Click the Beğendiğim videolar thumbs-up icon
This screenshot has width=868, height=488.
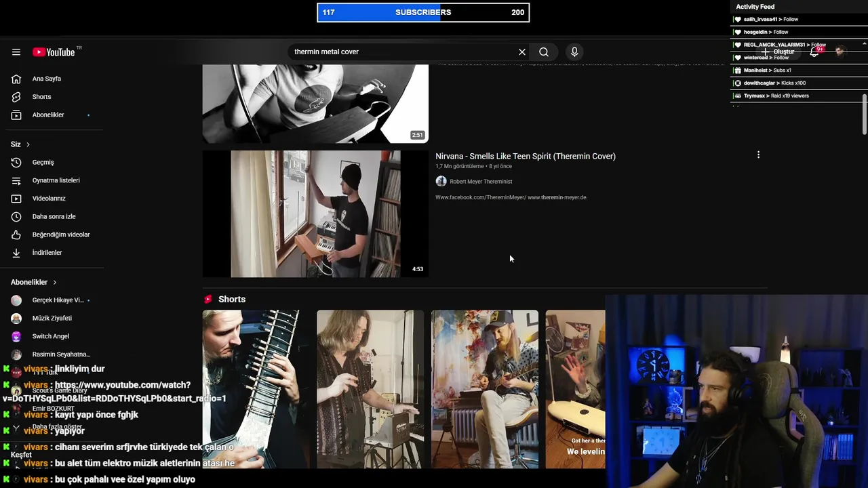pyautogui.click(x=16, y=235)
